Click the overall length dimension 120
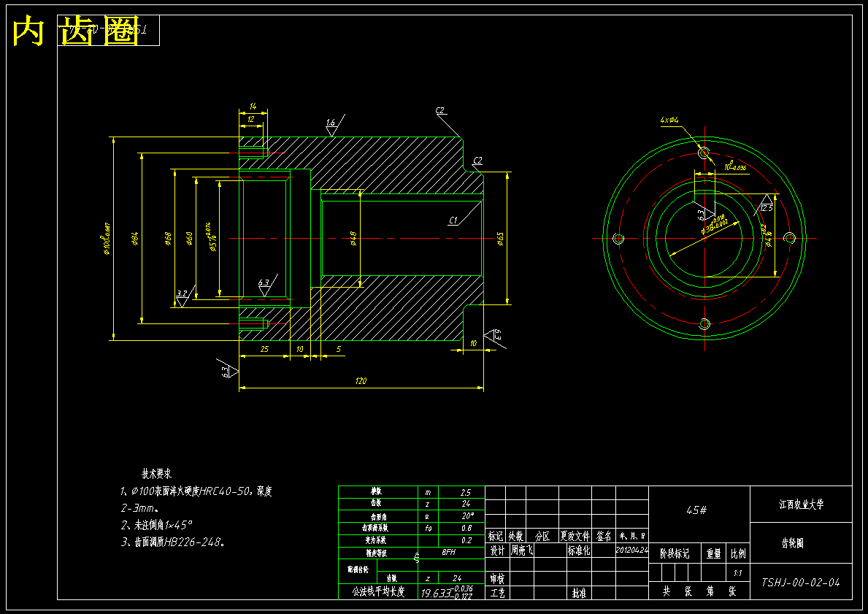 (361, 381)
